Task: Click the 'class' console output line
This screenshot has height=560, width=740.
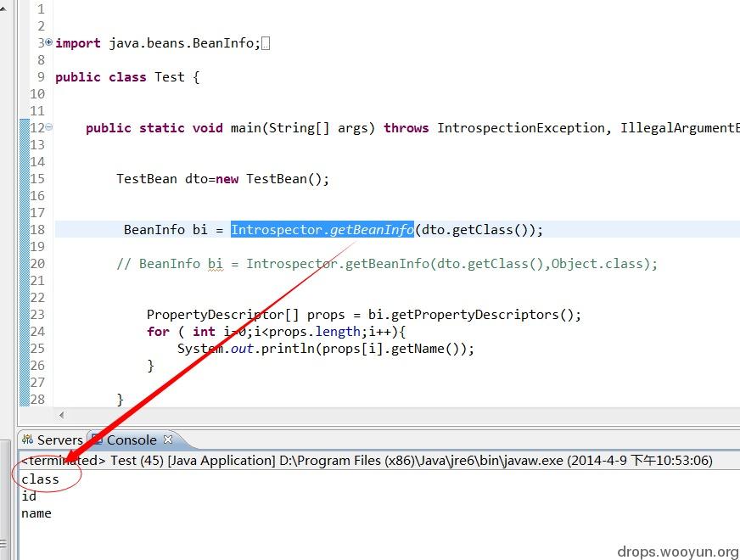Action: pyautogui.click(x=40, y=479)
